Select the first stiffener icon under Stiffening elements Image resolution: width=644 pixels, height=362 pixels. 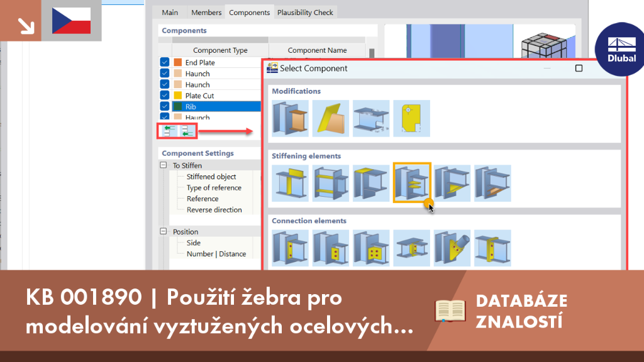pyautogui.click(x=290, y=183)
